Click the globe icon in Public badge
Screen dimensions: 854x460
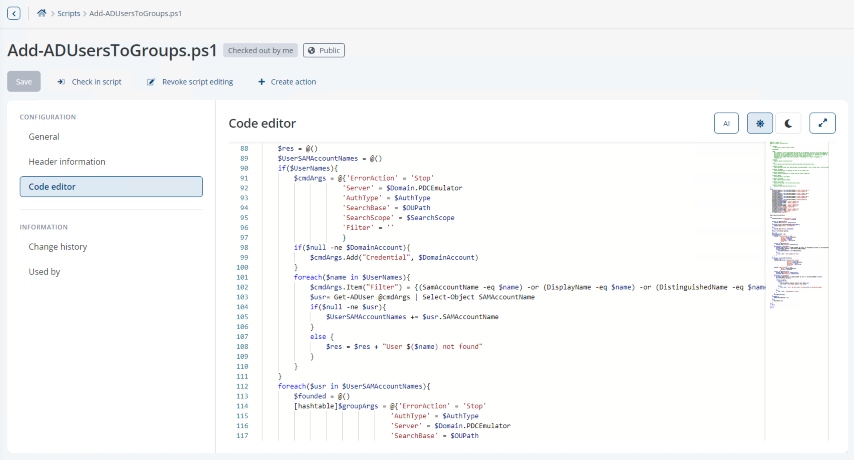pos(312,50)
